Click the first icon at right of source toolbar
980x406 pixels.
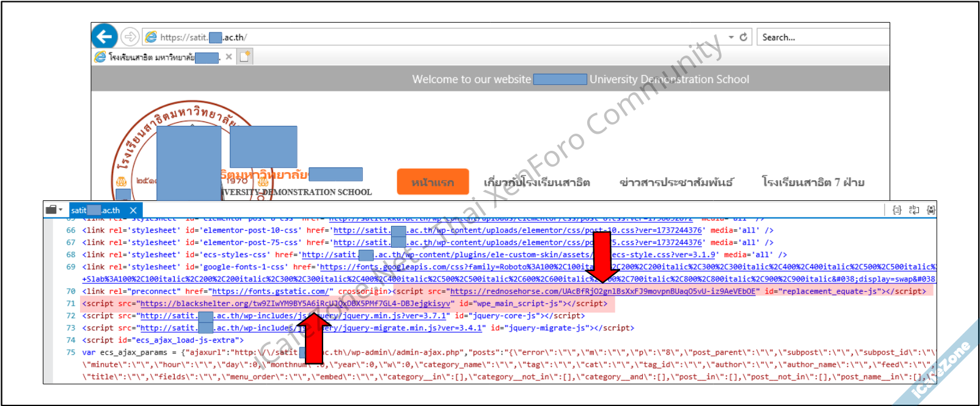click(x=897, y=210)
